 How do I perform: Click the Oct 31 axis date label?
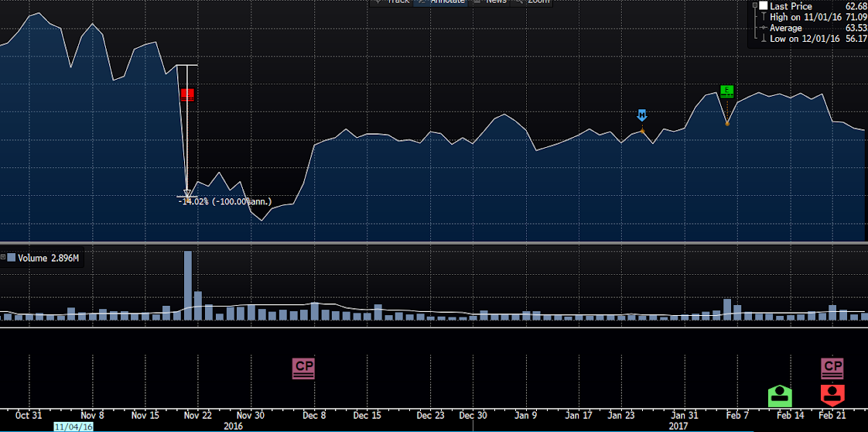pos(28,416)
